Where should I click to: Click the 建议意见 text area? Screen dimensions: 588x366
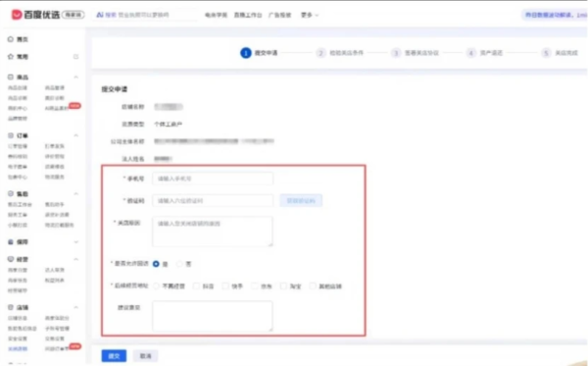click(213, 316)
